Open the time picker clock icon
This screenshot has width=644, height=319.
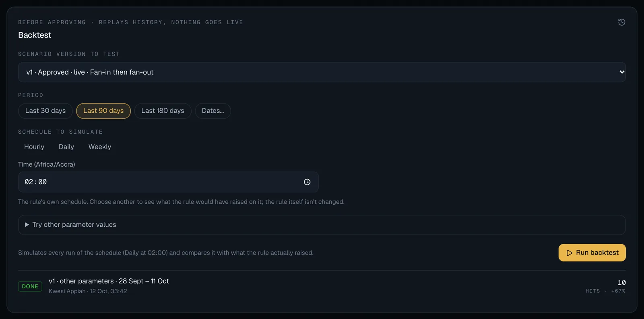[307, 182]
